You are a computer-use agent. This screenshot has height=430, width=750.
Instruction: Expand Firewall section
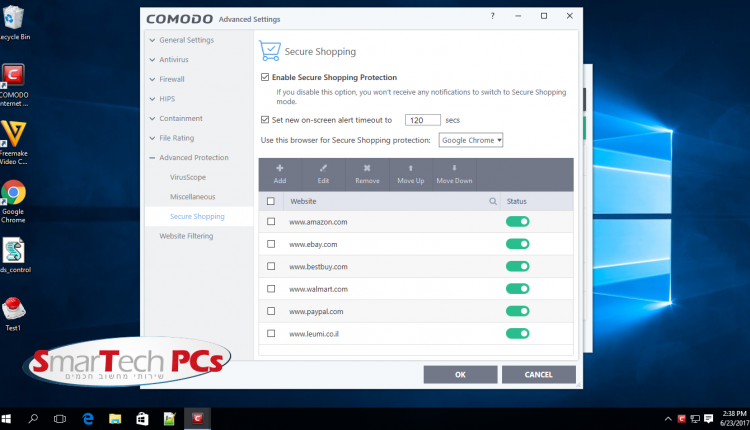point(167,79)
